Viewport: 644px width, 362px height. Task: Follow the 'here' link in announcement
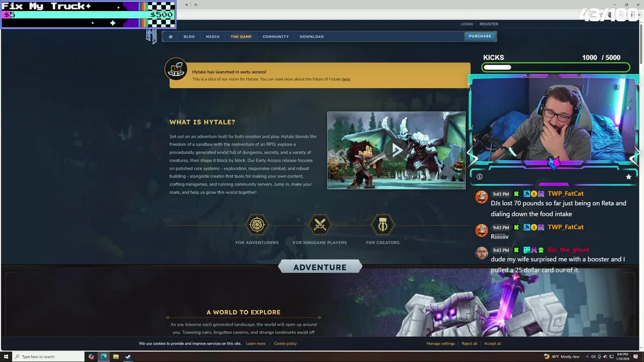pyautogui.click(x=346, y=79)
